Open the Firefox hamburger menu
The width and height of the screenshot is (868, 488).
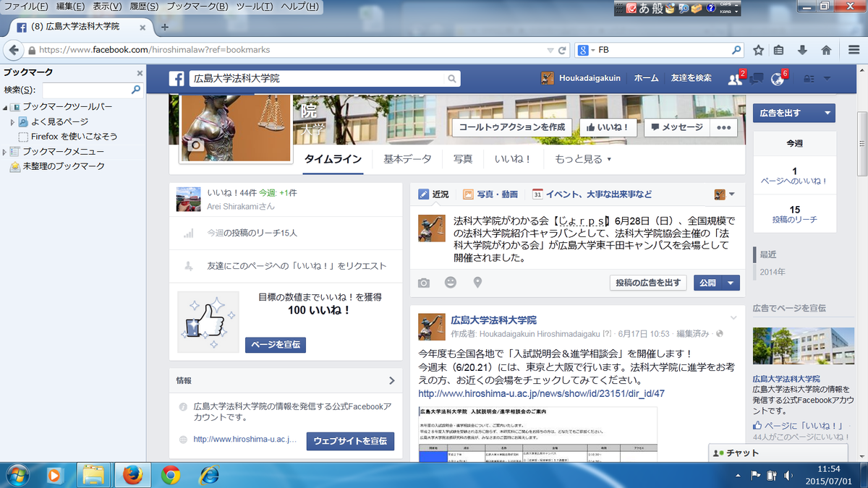click(854, 50)
